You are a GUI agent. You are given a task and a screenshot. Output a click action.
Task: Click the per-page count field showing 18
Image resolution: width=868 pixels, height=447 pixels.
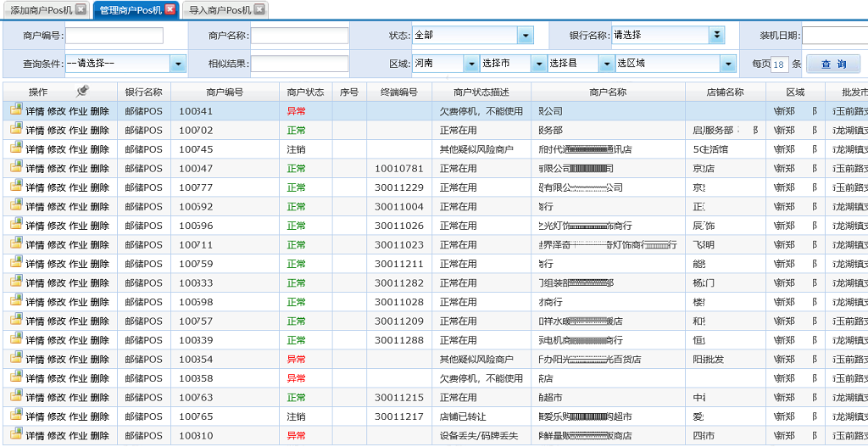780,64
